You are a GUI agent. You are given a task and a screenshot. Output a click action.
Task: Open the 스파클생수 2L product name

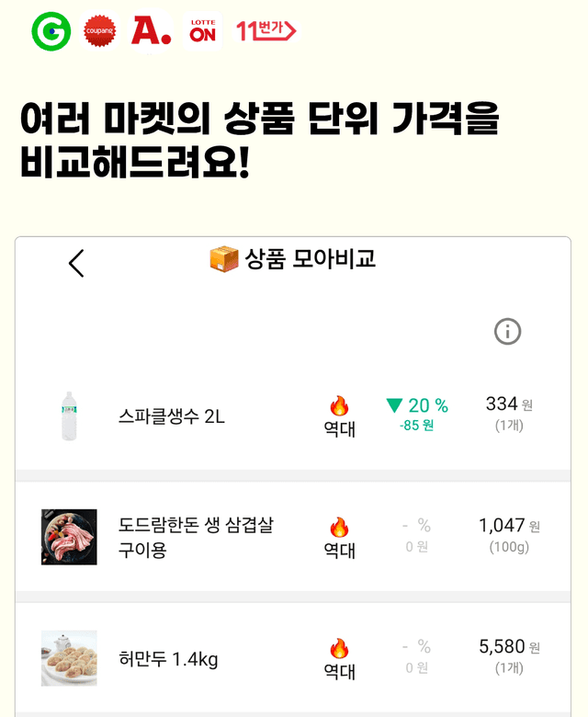[172, 416]
